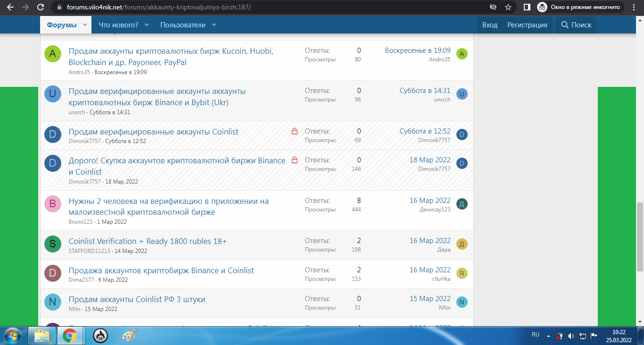Open the Регистрация menu item
This screenshot has width=644, height=345.
pos(527,25)
